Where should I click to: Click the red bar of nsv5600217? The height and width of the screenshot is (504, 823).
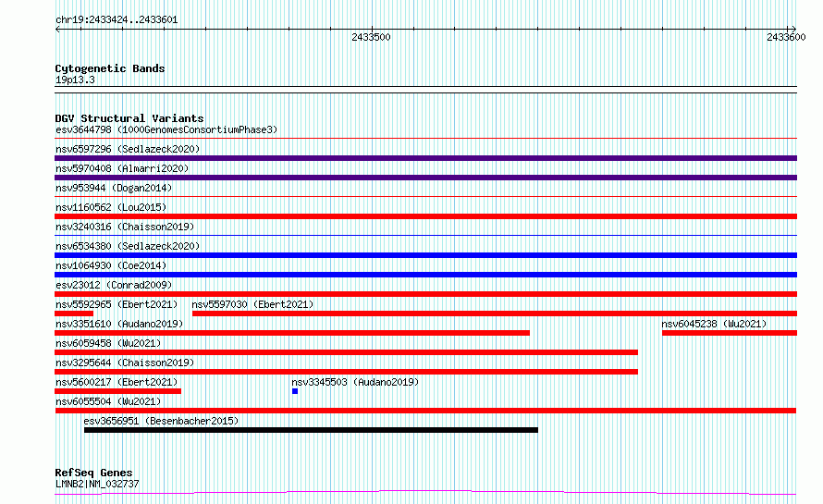coord(118,391)
